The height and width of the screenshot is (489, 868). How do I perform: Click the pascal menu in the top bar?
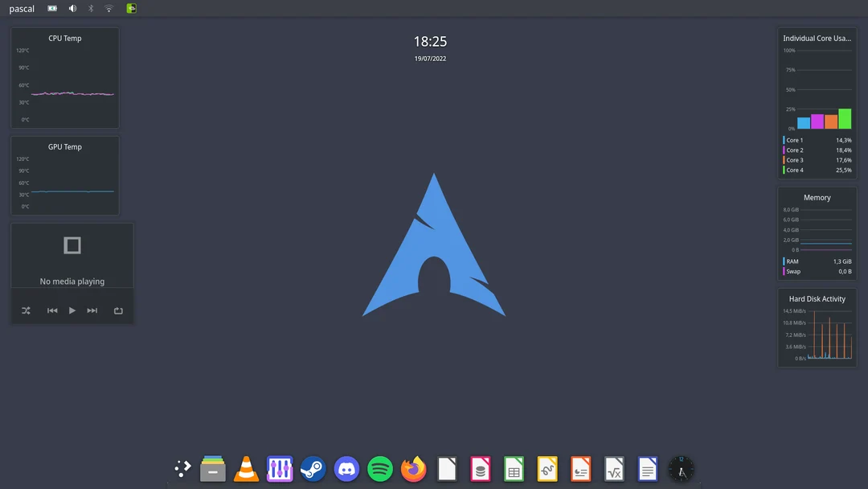(x=21, y=8)
